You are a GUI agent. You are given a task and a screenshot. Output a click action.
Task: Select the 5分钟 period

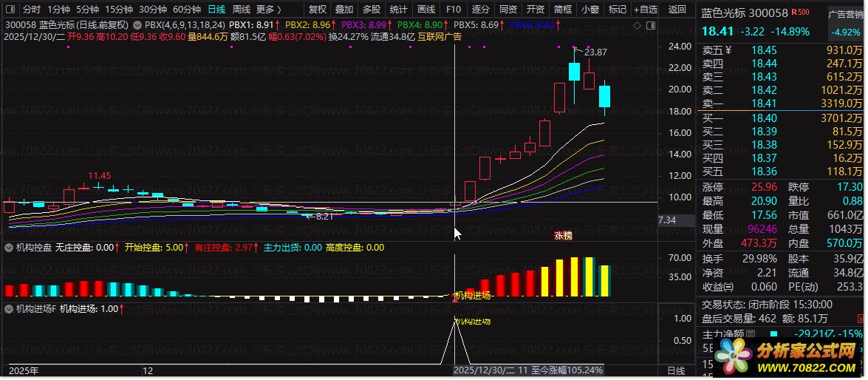[x=87, y=10]
